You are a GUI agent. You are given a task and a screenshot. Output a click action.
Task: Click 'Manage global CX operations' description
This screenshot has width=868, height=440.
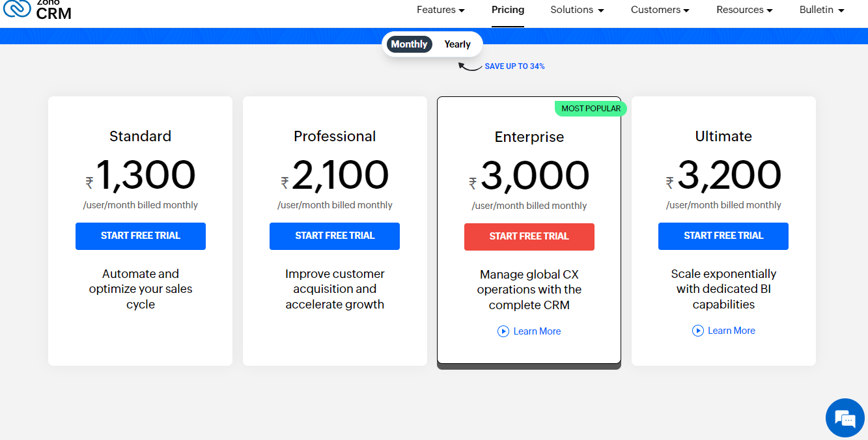tap(529, 290)
